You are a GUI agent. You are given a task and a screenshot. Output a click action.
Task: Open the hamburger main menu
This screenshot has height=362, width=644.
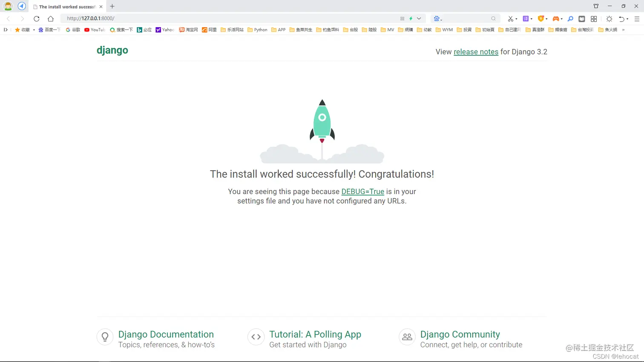637,19
